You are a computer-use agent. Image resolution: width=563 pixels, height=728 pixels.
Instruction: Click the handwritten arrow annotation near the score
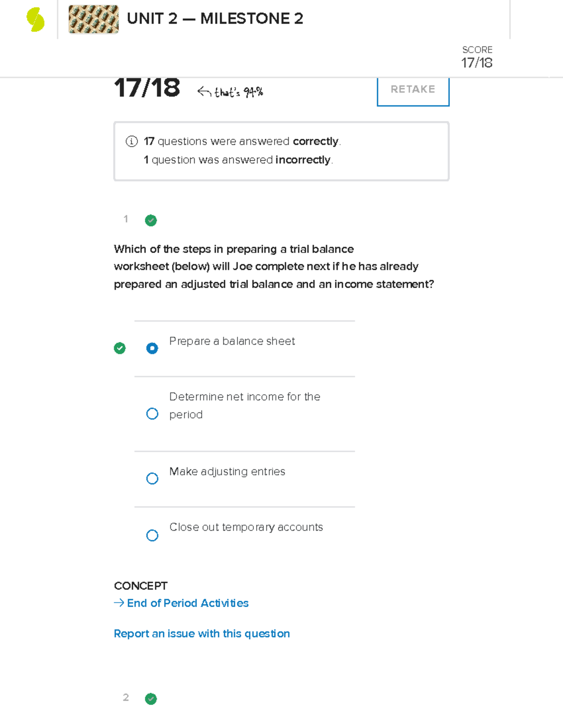[205, 90]
